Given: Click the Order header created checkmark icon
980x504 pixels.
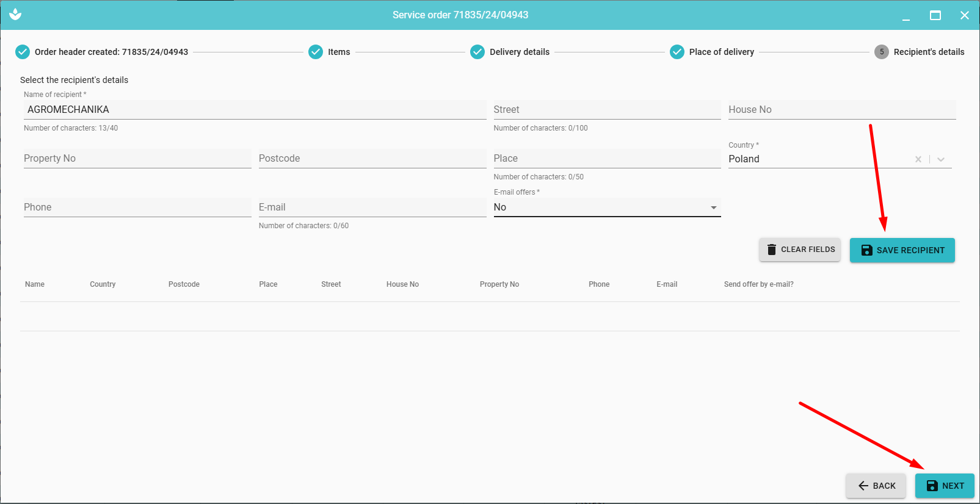Looking at the screenshot, I should (x=23, y=52).
